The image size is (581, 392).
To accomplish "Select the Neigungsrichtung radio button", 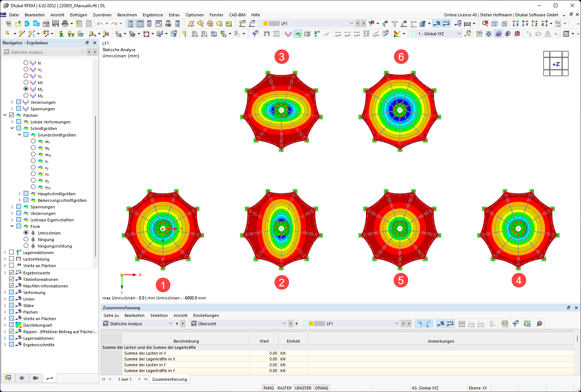I will (26, 246).
